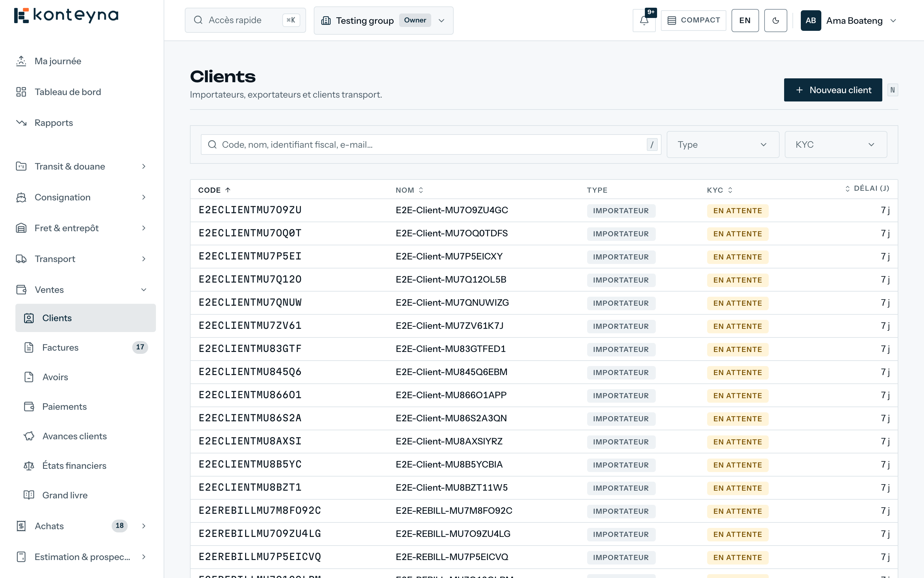Click the Ma journée sunrise icon
The image size is (924, 578).
click(x=21, y=61)
